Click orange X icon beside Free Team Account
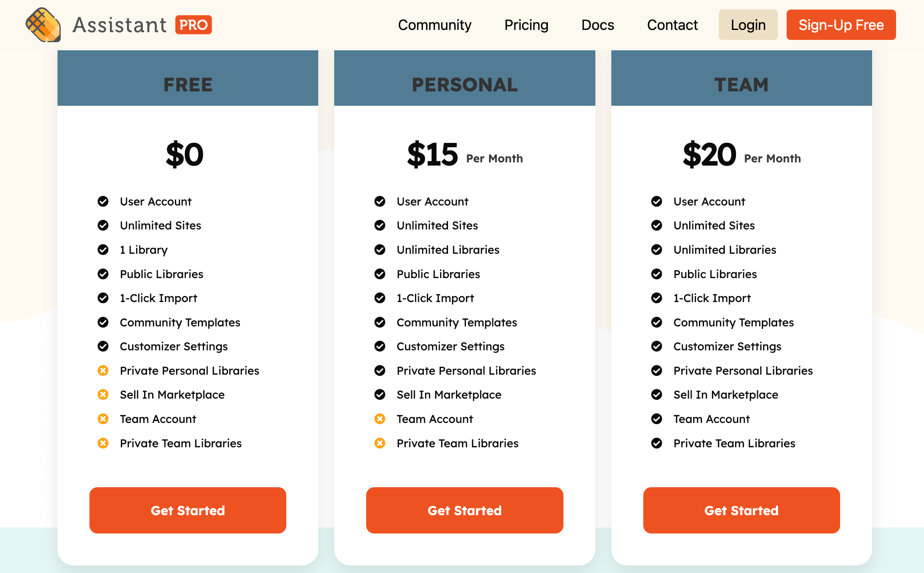 tap(103, 419)
